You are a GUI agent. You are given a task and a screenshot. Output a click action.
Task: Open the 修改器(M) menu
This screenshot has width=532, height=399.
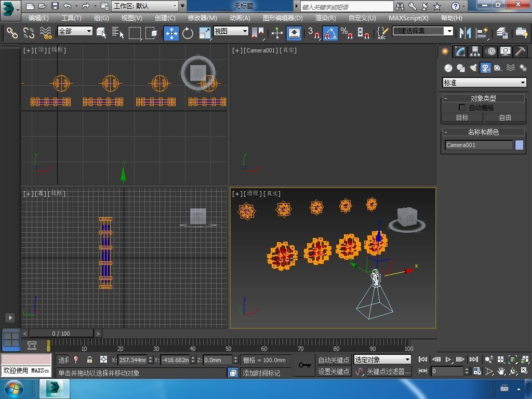click(202, 18)
